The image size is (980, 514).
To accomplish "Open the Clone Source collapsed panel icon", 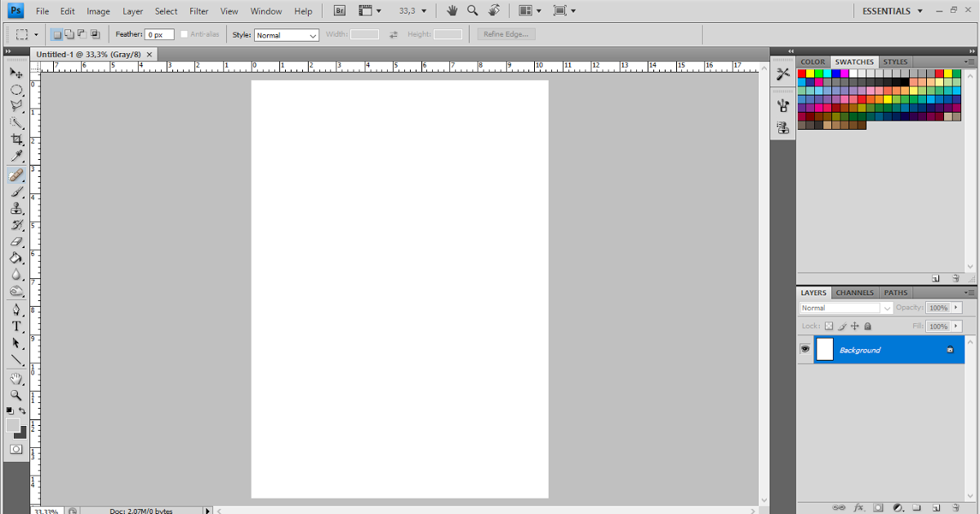I will point(783,127).
